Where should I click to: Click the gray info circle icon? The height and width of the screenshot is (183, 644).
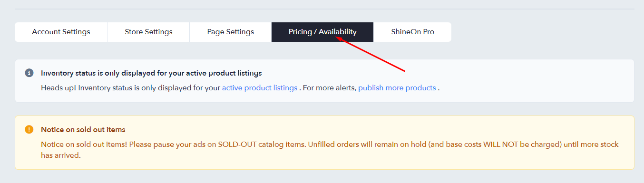tap(29, 73)
